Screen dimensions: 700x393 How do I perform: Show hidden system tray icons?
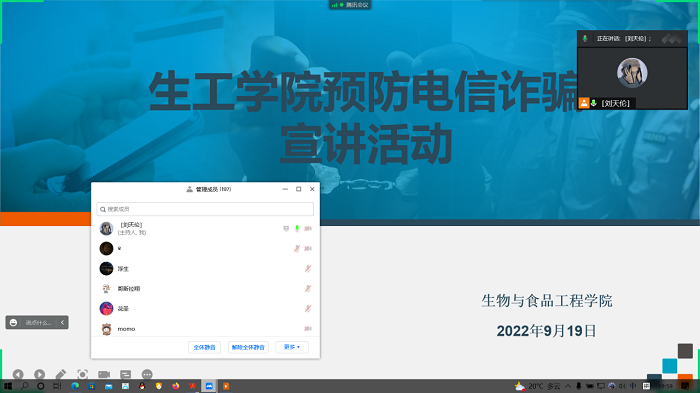click(x=568, y=386)
